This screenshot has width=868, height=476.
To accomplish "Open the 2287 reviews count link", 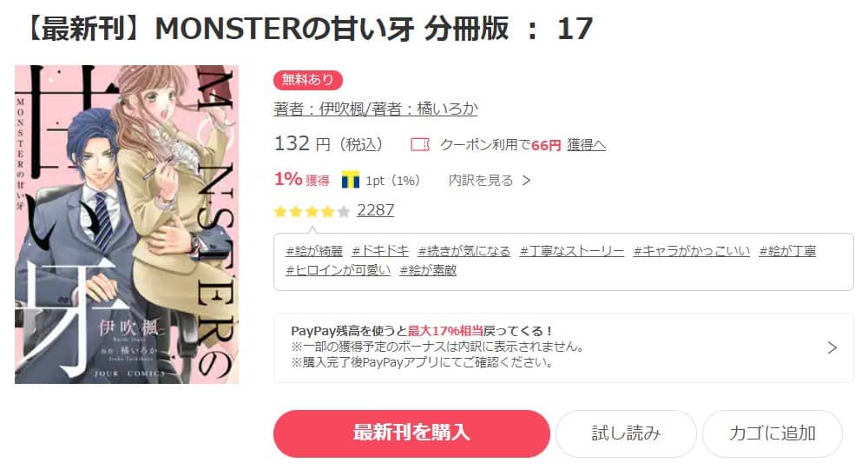I will click(375, 210).
